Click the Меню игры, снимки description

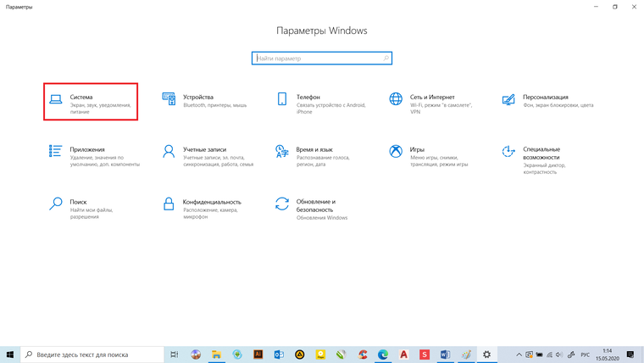[x=439, y=161]
